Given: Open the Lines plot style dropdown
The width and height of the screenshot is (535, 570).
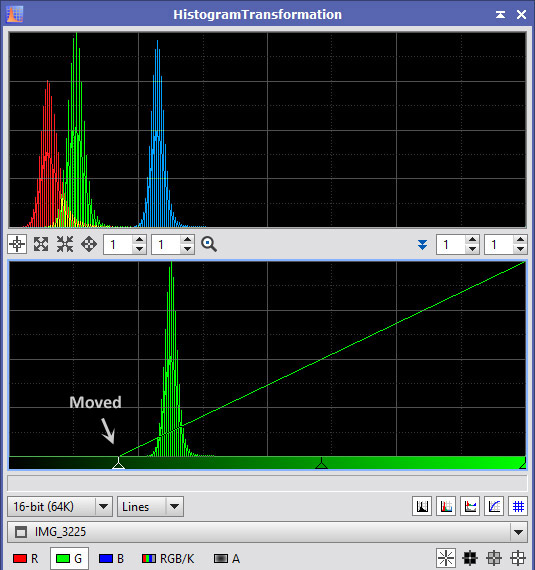Looking at the screenshot, I should [150, 506].
